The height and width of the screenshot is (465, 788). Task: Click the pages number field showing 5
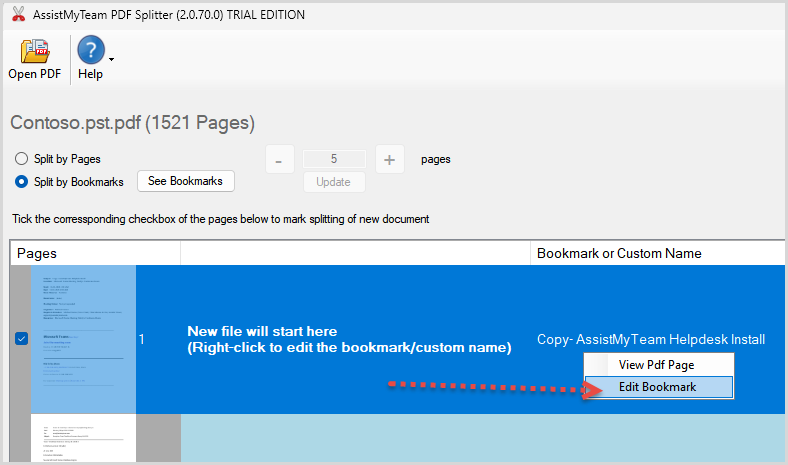(x=334, y=159)
